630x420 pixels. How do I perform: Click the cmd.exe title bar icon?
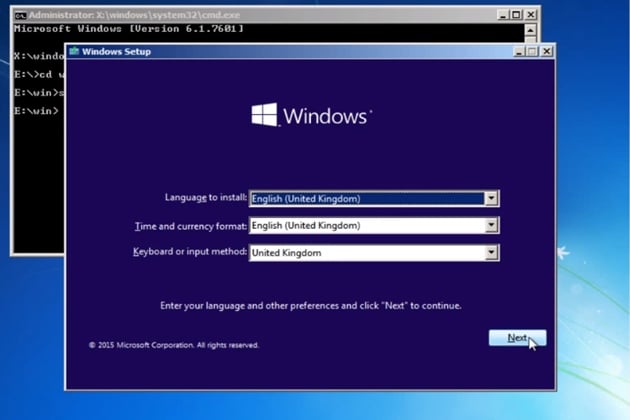click(20, 15)
